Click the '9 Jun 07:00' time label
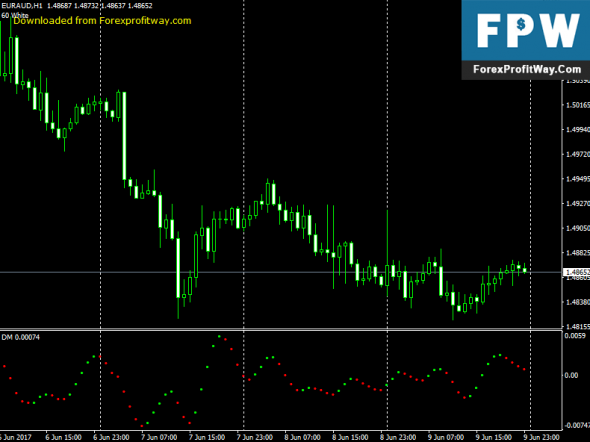Image resolution: width=590 pixels, height=442 pixels. 446,437
